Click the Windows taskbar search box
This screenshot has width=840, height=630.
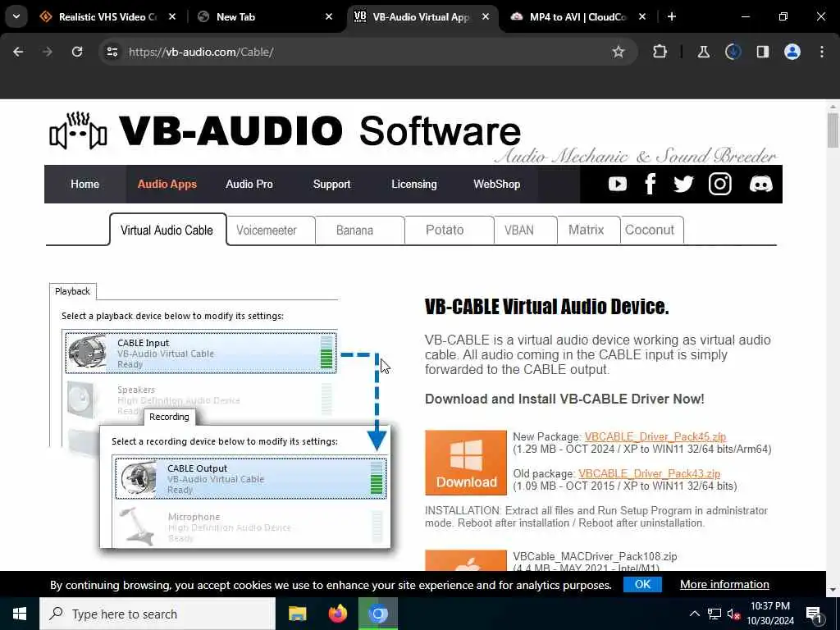[x=157, y=614]
